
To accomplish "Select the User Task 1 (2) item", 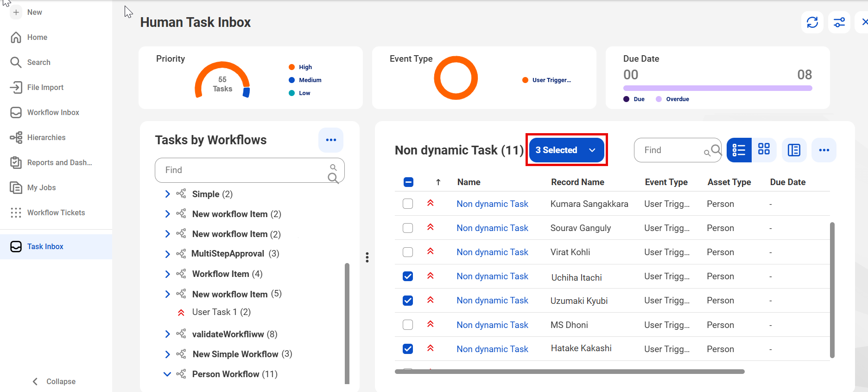I will click(x=222, y=312).
